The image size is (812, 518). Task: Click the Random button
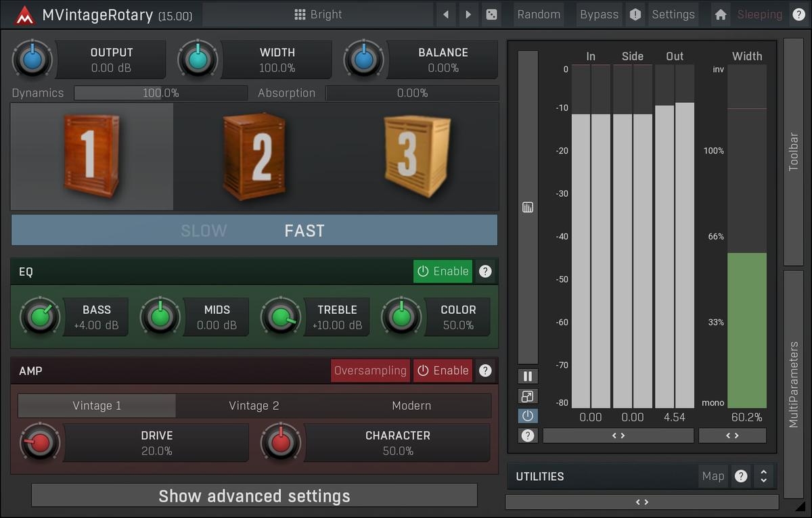pyautogui.click(x=539, y=14)
